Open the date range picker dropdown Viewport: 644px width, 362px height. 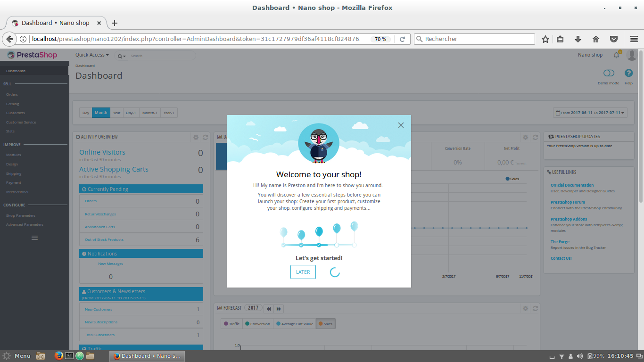(590, 113)
